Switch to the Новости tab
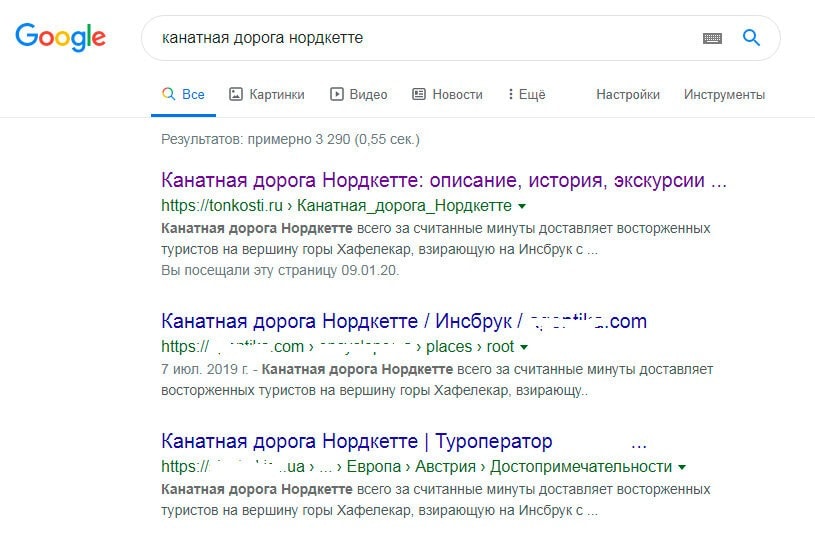The width and height of the screenshot is (815, 551). [457, 94]
